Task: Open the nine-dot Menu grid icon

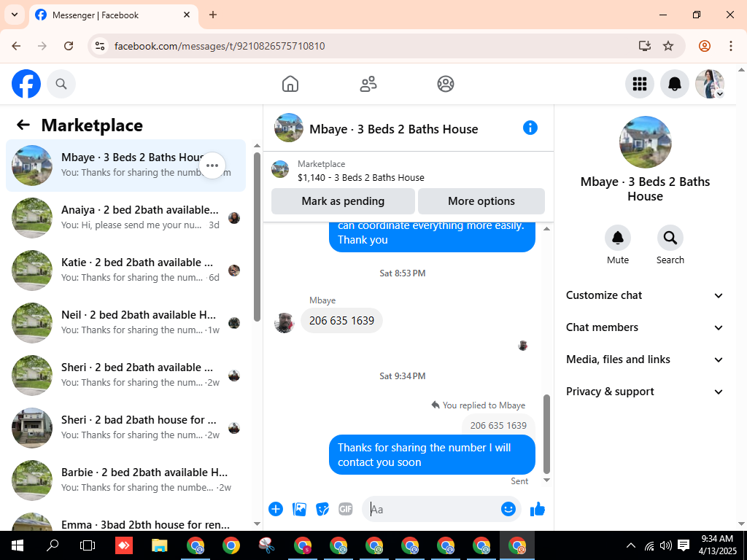Action: tap(639, 84)
